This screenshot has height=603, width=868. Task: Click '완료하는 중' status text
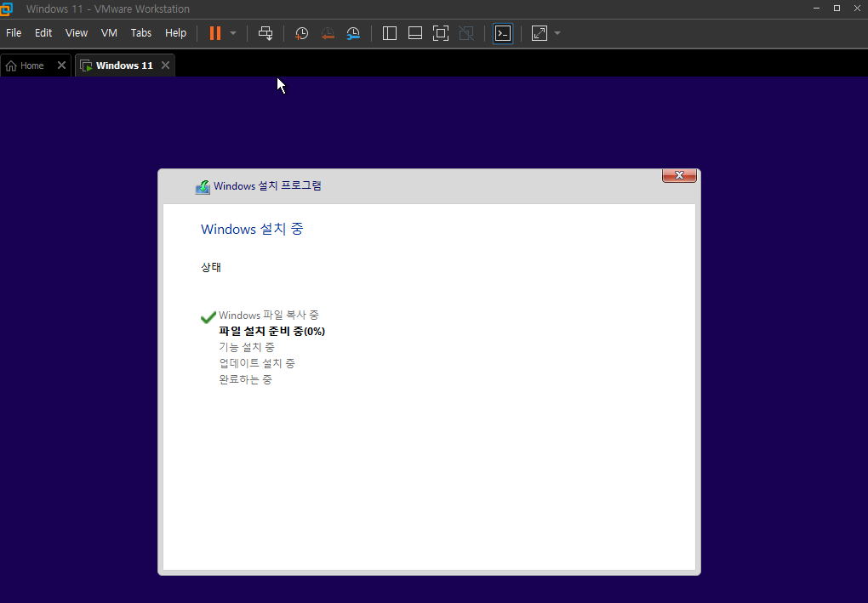coord(245,379)
